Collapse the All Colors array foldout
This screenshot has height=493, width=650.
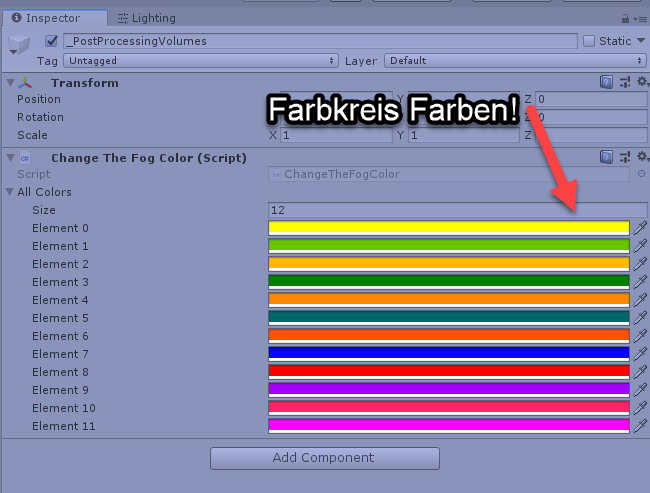(x=10, y=192)
